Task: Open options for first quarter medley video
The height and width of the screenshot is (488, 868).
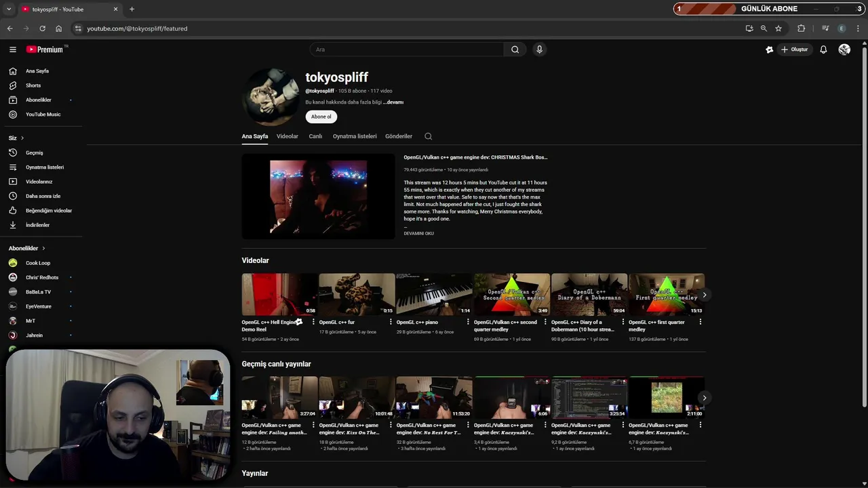Action: [700, 322]
